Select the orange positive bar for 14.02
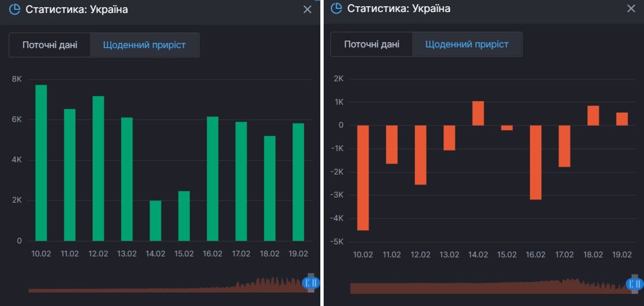The width and height of the screenshot is (644, 306). (x=478, y=113)
